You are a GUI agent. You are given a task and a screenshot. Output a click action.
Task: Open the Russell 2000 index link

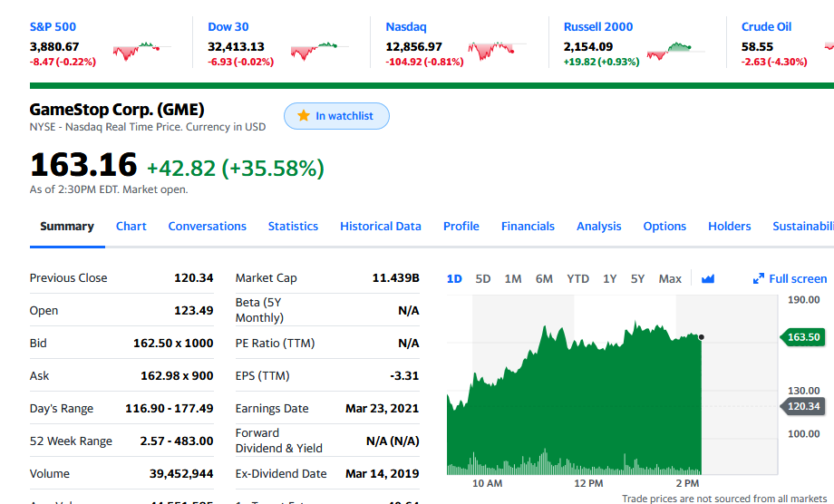[x=598, y=26]
